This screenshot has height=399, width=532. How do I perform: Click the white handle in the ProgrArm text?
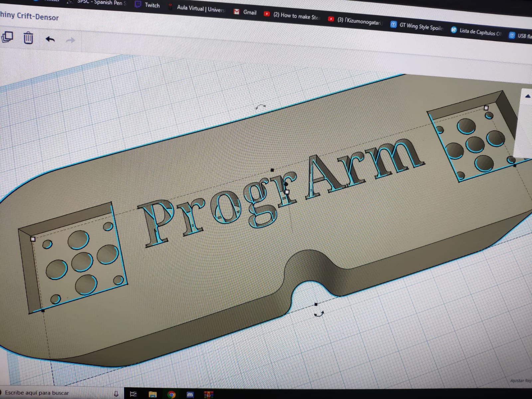click(287, 192)
